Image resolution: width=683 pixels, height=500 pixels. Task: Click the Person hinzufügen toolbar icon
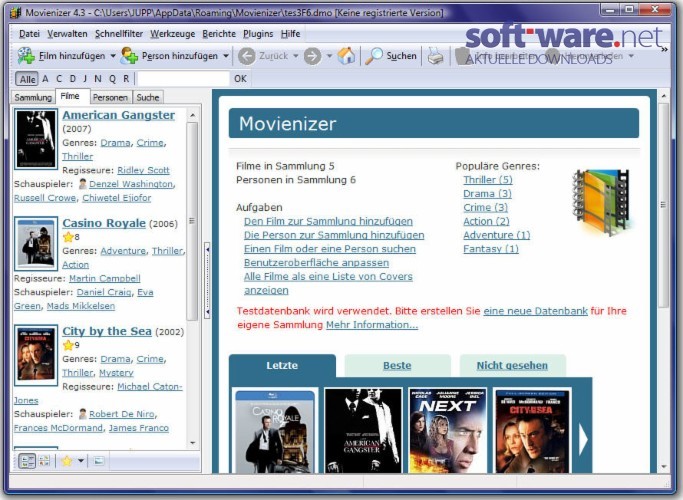pos(129,56)
